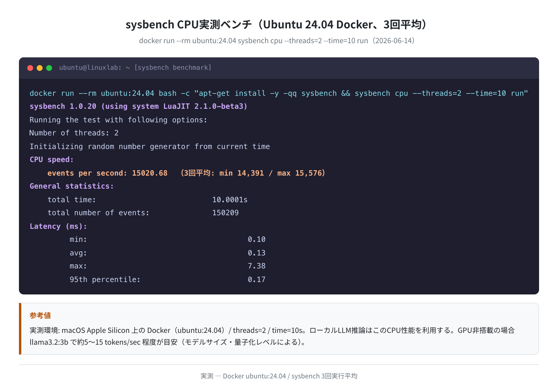The height and width of the screenshot is (392, 558).
Task: Click the events count 150209
Action: coord(225,213)
